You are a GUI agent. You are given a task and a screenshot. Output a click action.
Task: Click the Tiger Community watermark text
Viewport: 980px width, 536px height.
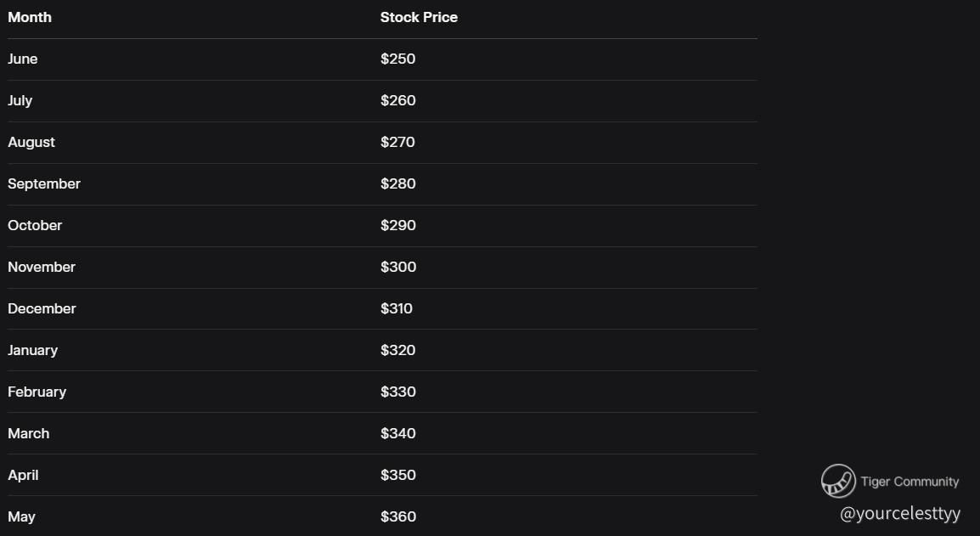(x=910, y=482)
